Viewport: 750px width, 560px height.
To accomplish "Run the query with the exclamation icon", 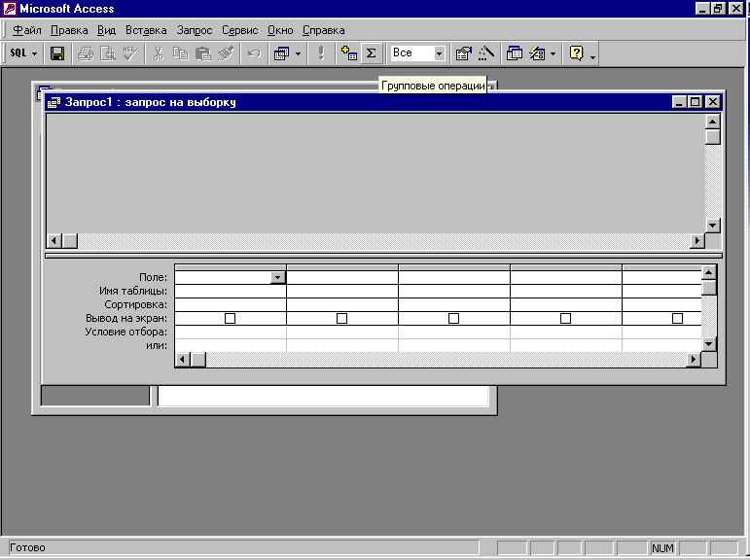I will (321, 53).
